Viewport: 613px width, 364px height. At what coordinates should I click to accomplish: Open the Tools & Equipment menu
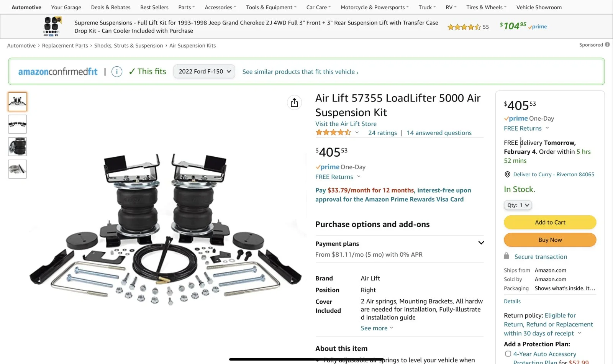pyautogui.click(x=271, y=7)
